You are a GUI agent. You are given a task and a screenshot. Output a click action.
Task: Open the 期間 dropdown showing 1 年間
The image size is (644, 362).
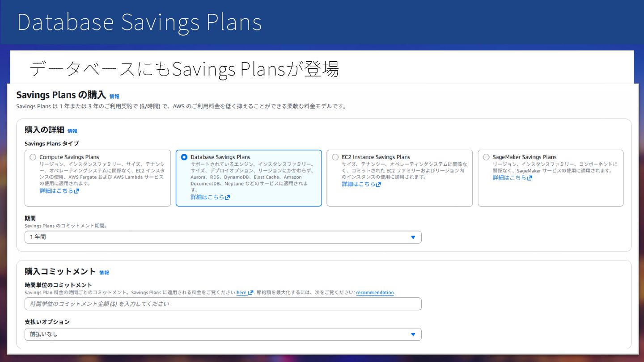coord(223,237)
